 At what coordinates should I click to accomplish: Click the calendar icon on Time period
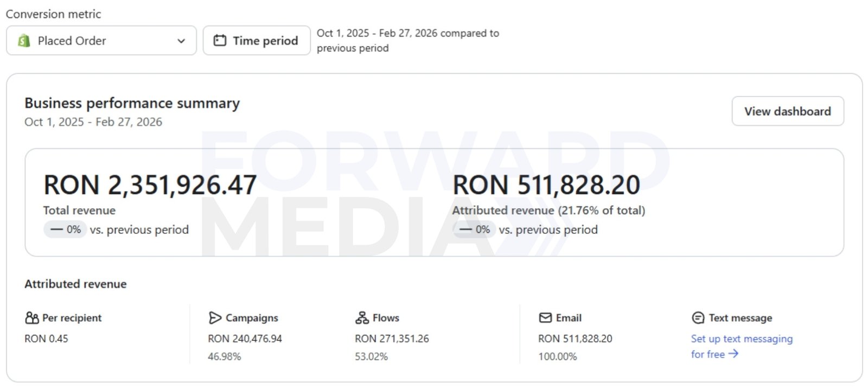(220, 41)
